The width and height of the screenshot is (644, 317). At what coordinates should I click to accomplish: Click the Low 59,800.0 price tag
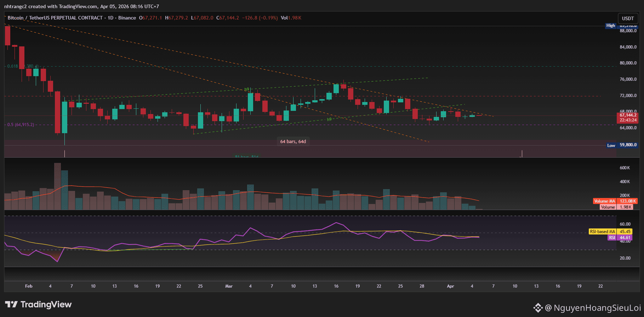(x=622, y=145)
